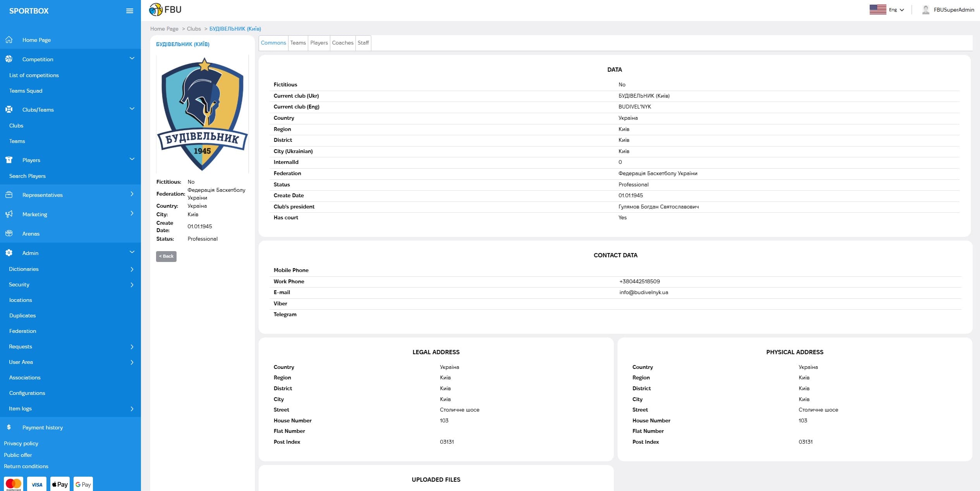Select the Commons tab

pyautogui.click(x=273, y=43)
